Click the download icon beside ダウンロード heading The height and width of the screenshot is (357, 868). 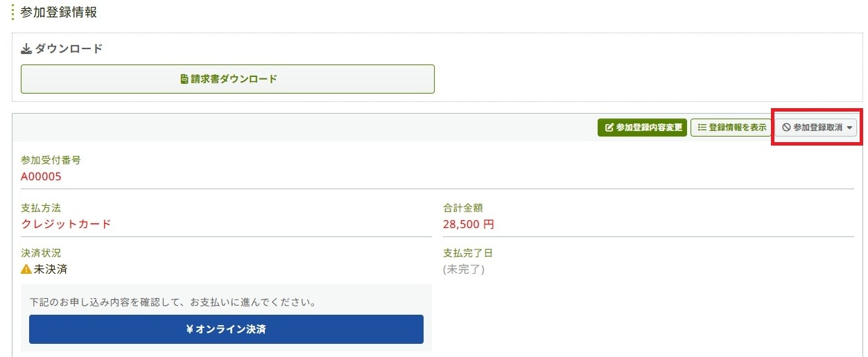pos(27,49)
